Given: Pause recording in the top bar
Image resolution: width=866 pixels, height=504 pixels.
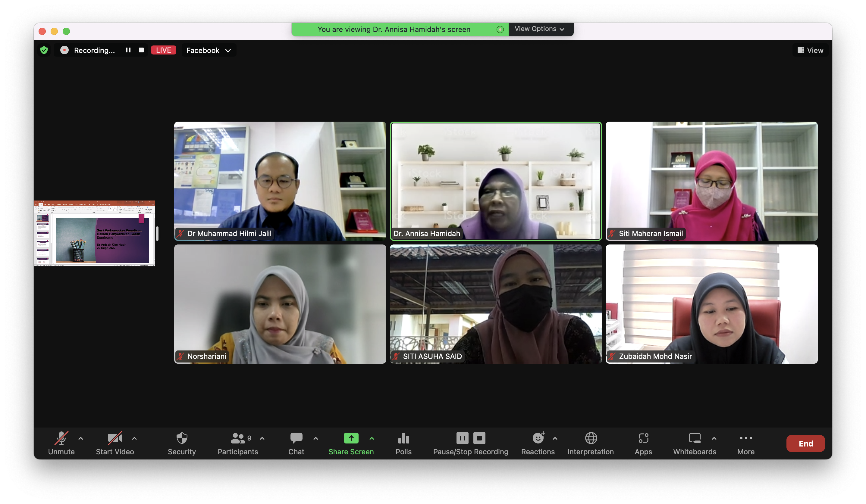Looking at the screenshot, I should point(128,50).
